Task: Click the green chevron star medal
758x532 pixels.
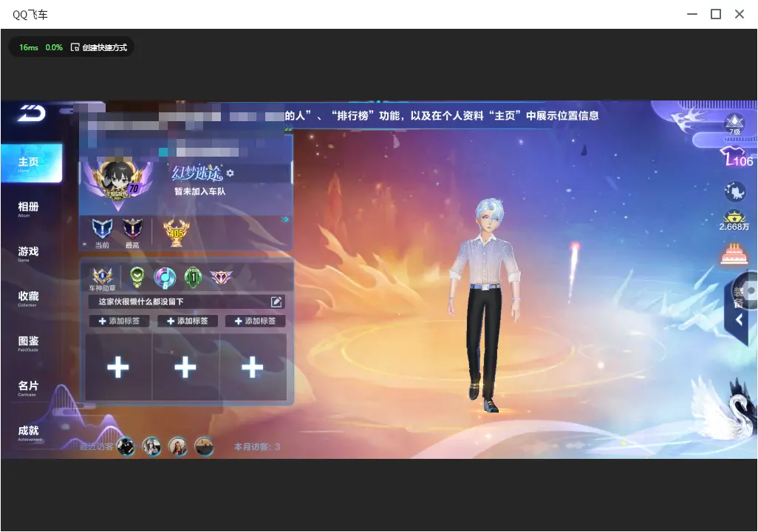Action: [x=137, y=277]
